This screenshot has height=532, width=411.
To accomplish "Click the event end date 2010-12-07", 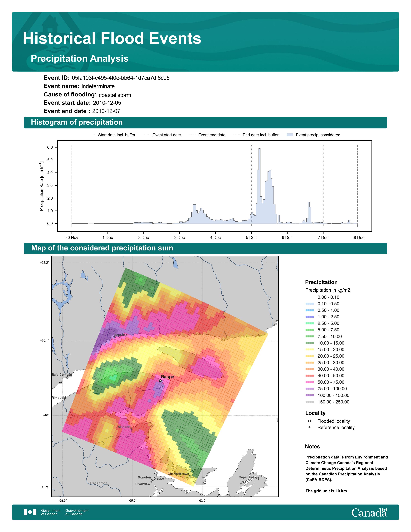I will [106, 111].
